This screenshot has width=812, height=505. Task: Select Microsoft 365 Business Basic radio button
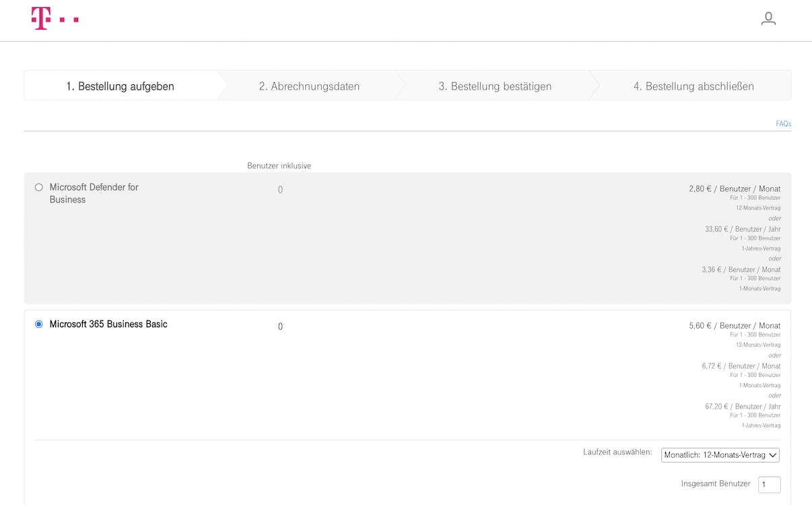(x=38, y=324)
